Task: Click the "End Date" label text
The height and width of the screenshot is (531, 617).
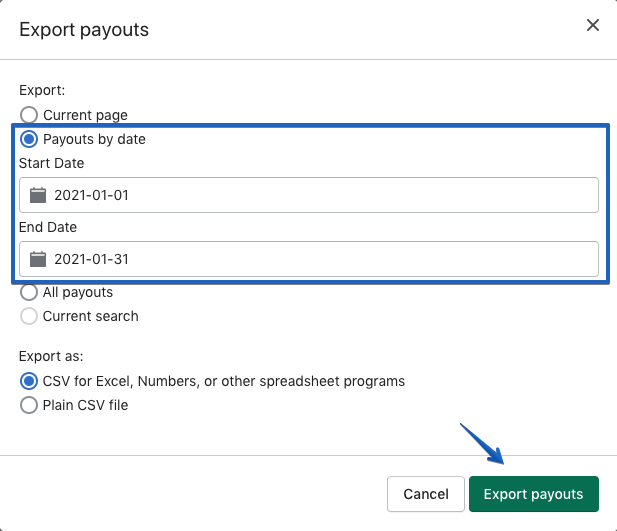Action: [48, 228]
